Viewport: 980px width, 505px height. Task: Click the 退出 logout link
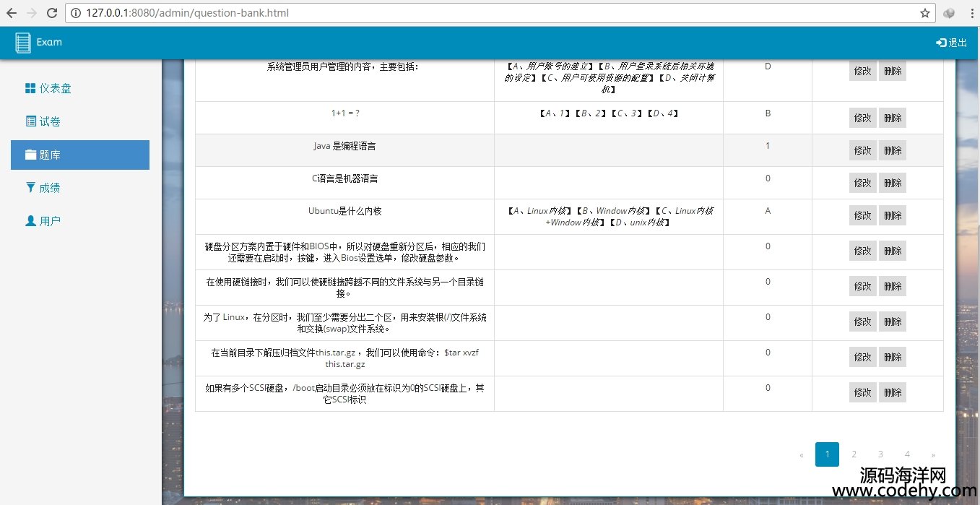pyautogui.click(x=951, y=43)
